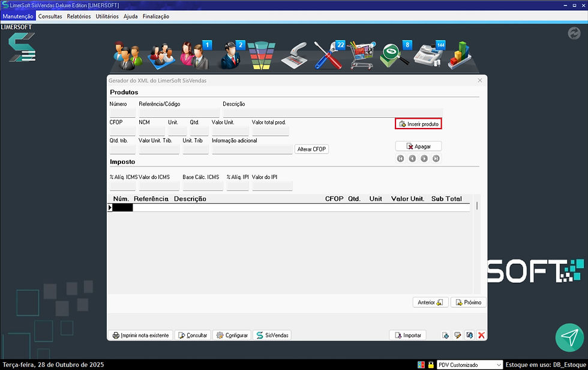Click the Descrição input field

coord(332,112)
